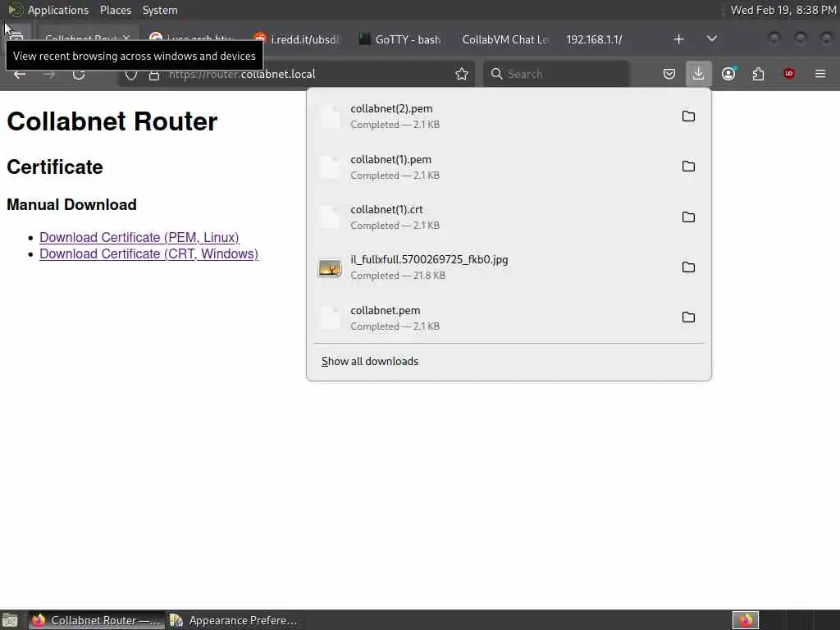Click the show desktop taskbar icon
Screen dimensions: 840x630
(x=10, y=620)
